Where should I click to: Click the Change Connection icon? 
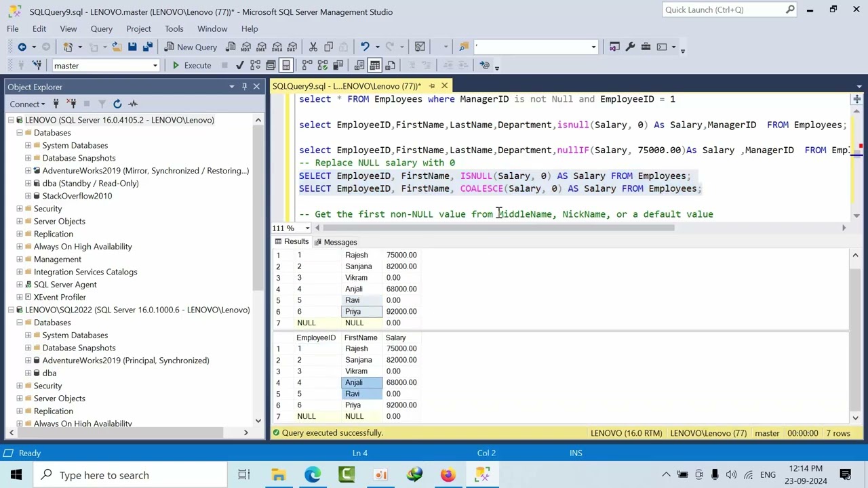pyautogui.click(x=36, y=65)
